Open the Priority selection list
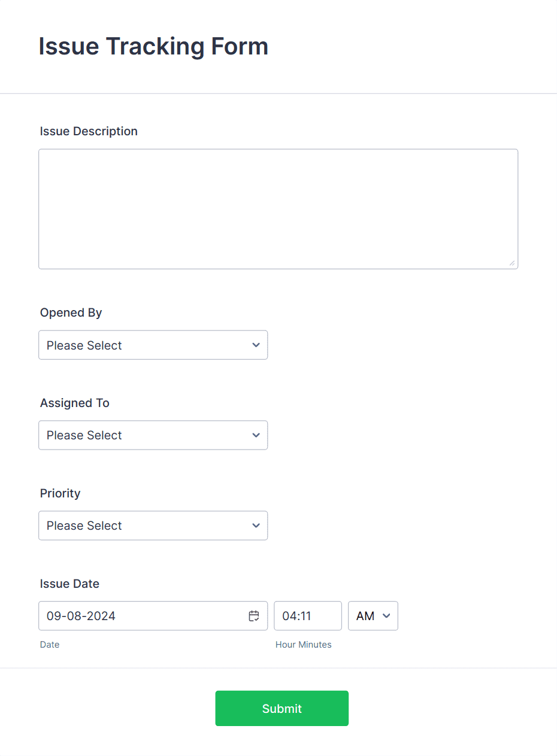This screenshot has width=557, height=756. (153, 526)
